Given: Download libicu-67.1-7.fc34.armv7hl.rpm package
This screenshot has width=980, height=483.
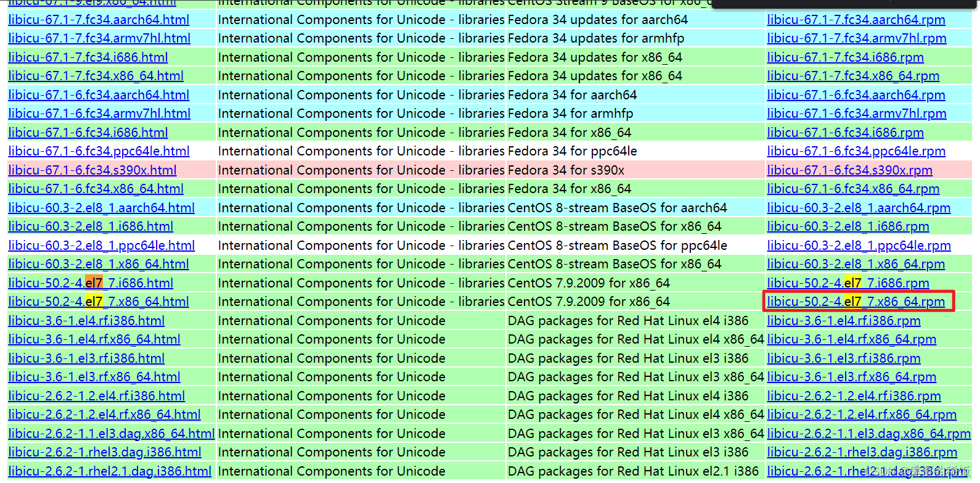Looking at the screenshot, I should coord(857,38).
